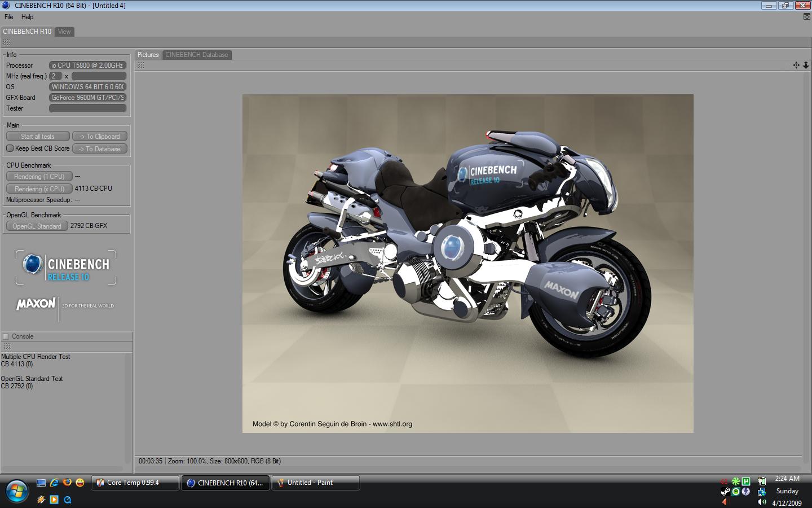
Task: Switch to Core Temp in taskbar
Action: (135, 483)
